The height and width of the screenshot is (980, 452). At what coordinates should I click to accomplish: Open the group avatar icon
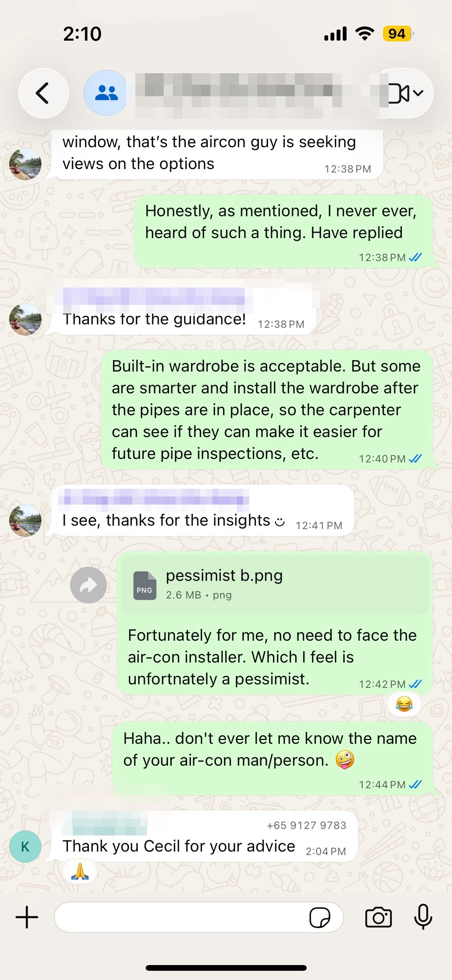(106, 93)
